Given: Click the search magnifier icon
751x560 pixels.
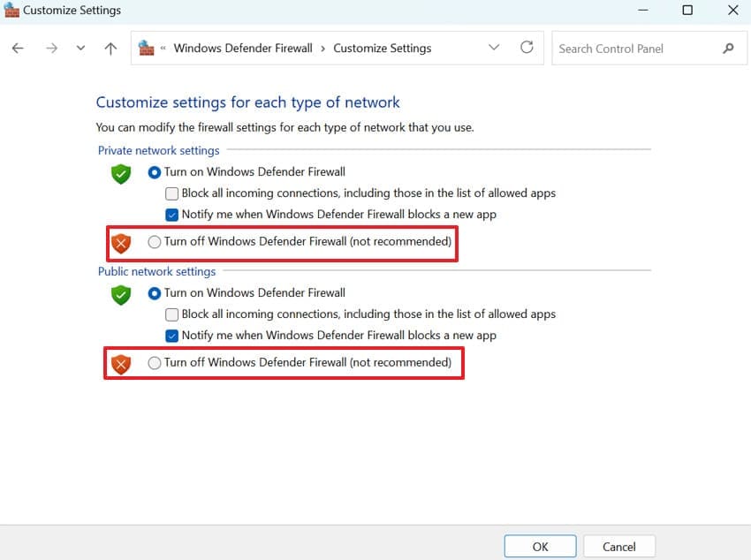Looking at the screenshot, I should pos(728,49).
